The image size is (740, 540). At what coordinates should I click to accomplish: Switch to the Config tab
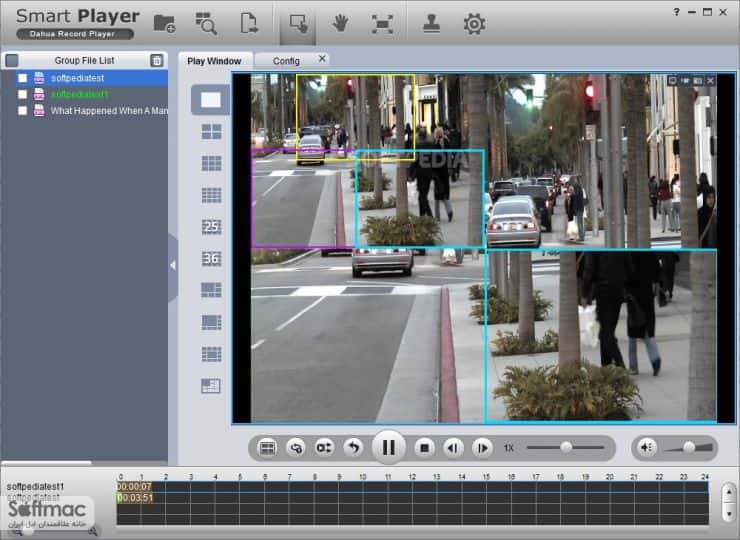(x=286, y=61)
